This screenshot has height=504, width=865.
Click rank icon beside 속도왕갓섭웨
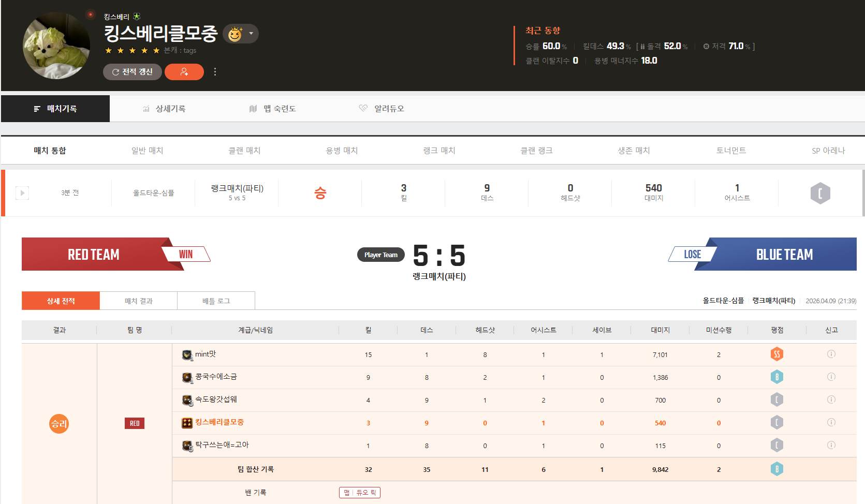(187, 400)
